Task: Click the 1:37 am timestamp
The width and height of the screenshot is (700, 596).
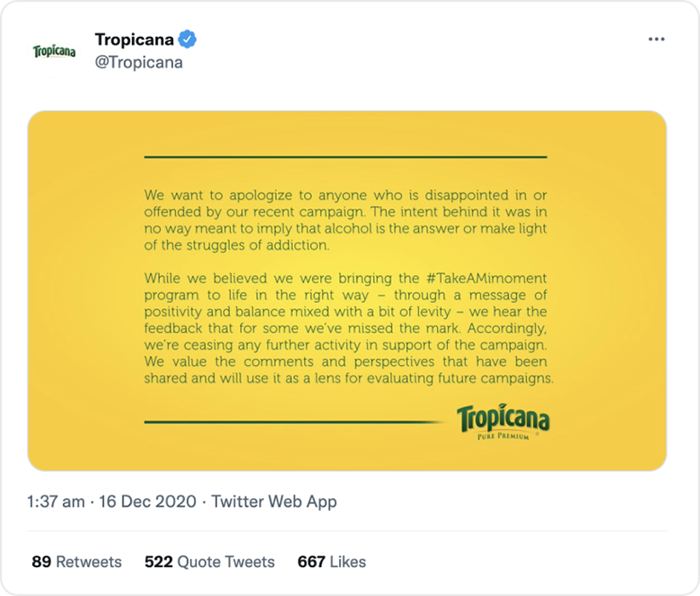Action: tap(56, 501)
